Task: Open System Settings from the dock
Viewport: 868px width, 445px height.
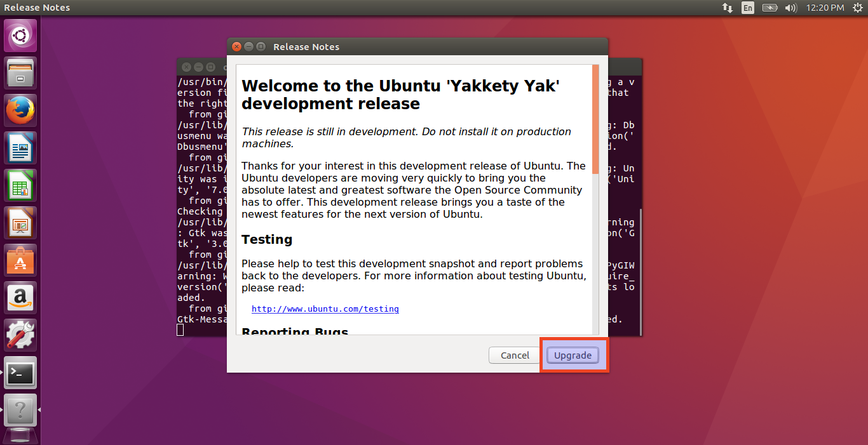Action: tap(20, 335)
